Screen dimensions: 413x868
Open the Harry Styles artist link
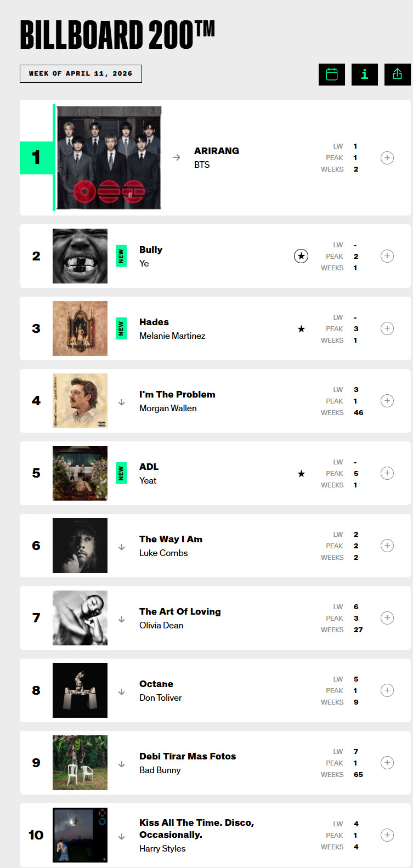click(x=162, y=848)
